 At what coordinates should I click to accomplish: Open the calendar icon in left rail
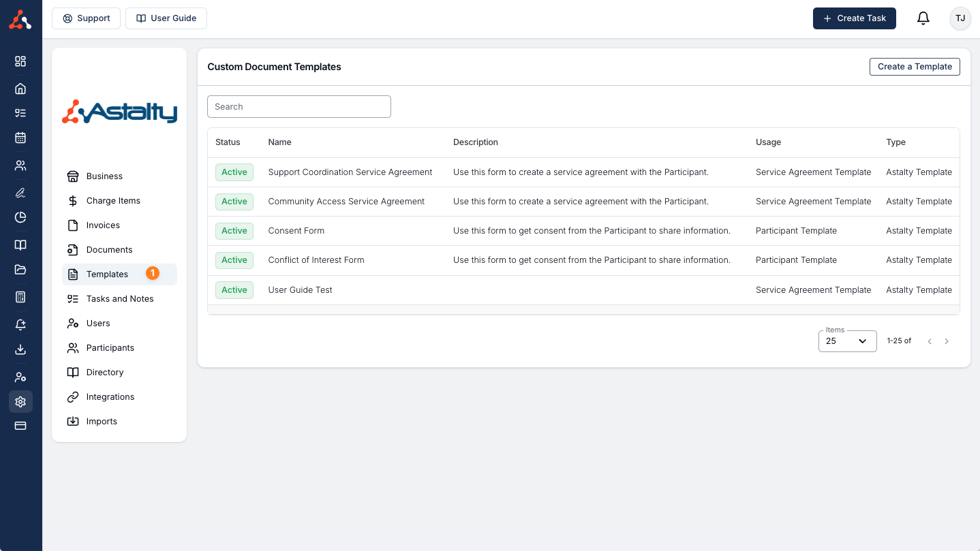pos(20,138)
